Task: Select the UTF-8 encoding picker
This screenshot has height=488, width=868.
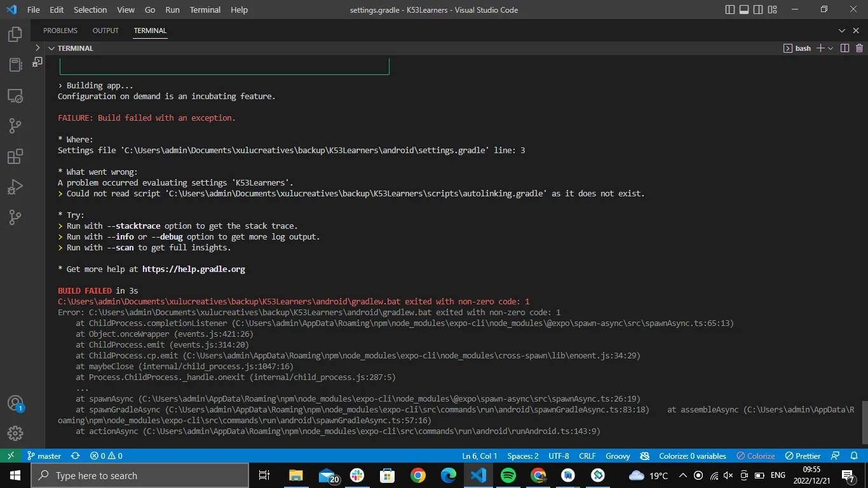Action: pos(559,456)
